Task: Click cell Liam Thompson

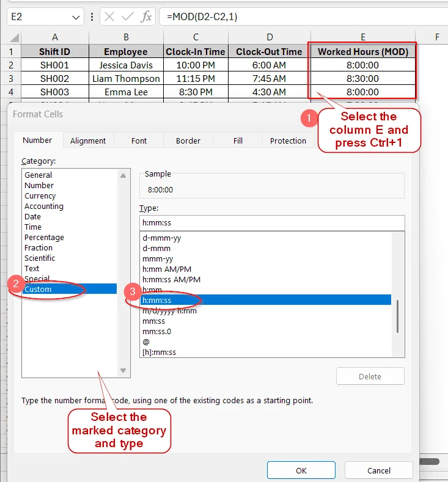Action: pyautogui.click(x=126, y=78)
